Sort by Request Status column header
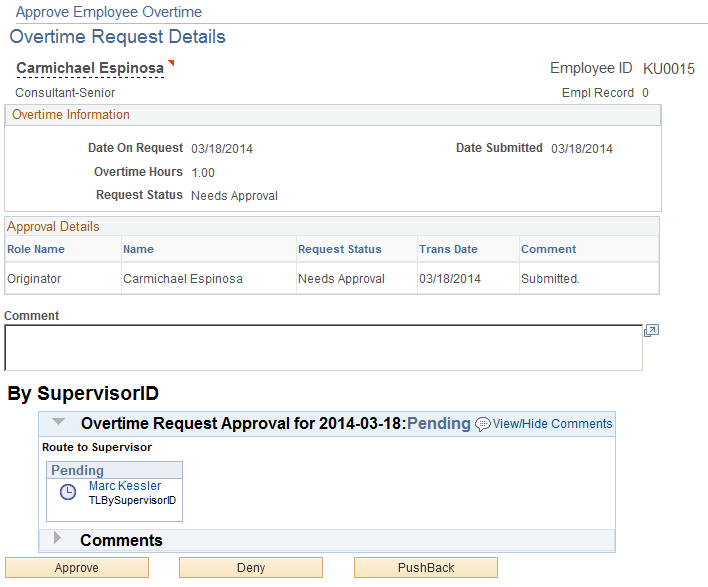The width and height of the screenshot is (708, 587). [340, 249]
